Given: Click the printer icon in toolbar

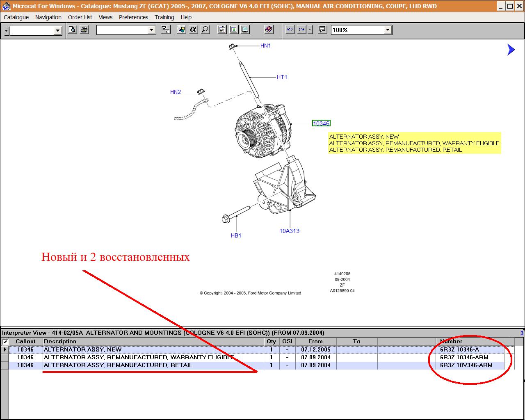Looking at the screenshot, I should click(84, 30).
